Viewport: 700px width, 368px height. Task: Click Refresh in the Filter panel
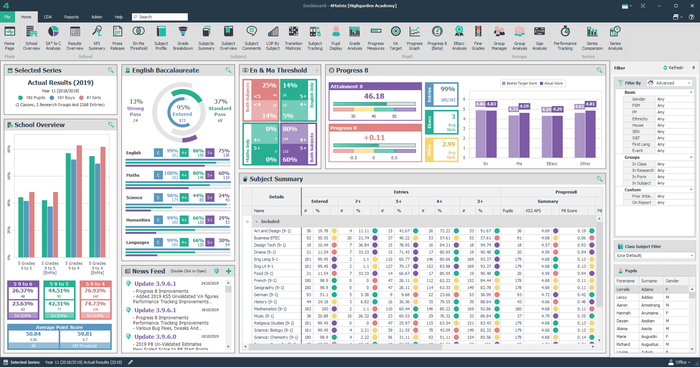click(673, 68)
